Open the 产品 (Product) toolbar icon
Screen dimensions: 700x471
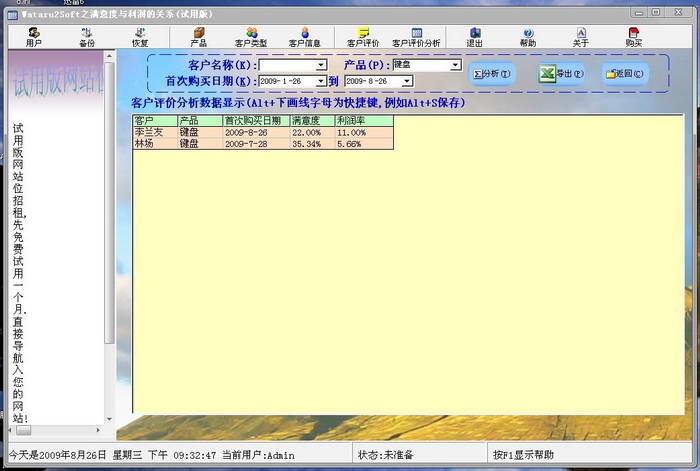pyautogui.click(x=198, y=37)
